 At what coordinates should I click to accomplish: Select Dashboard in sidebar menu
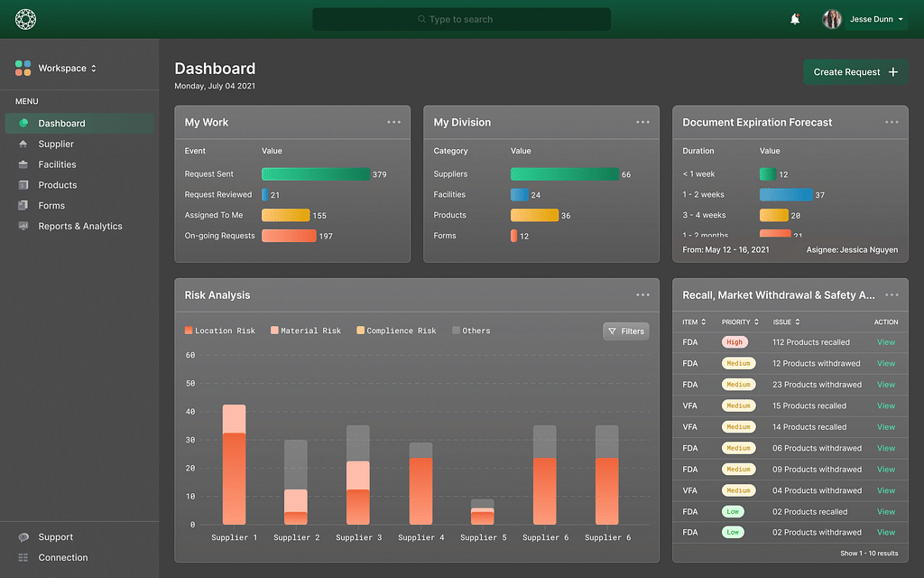(61, 124)
